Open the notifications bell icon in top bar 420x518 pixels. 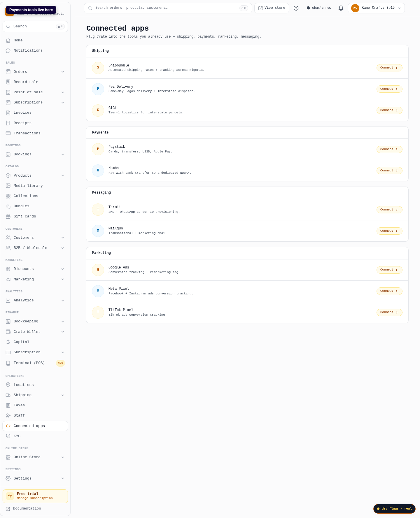click(341, 8)
